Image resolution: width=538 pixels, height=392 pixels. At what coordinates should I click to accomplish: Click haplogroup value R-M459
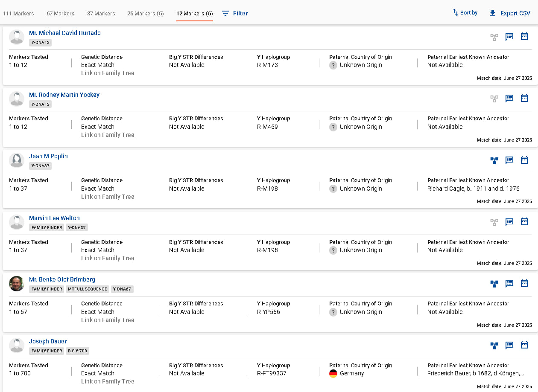267,127
